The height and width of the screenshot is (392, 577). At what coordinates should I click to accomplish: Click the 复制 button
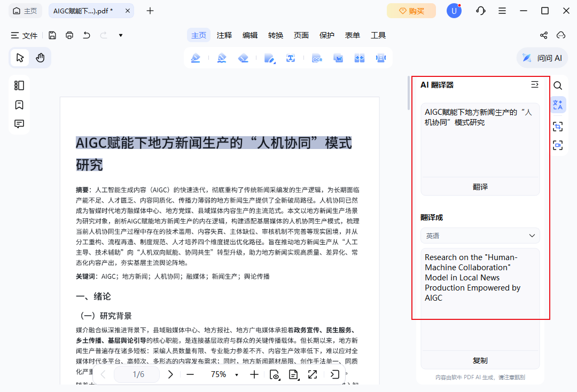(x=480, y=360)
